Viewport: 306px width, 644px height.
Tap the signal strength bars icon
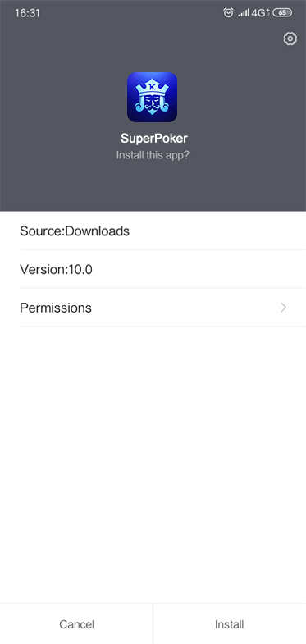point(243,13)
